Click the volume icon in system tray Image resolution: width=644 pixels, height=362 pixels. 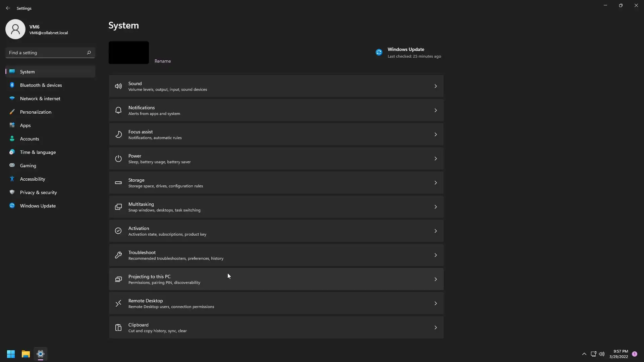(602, 354)
